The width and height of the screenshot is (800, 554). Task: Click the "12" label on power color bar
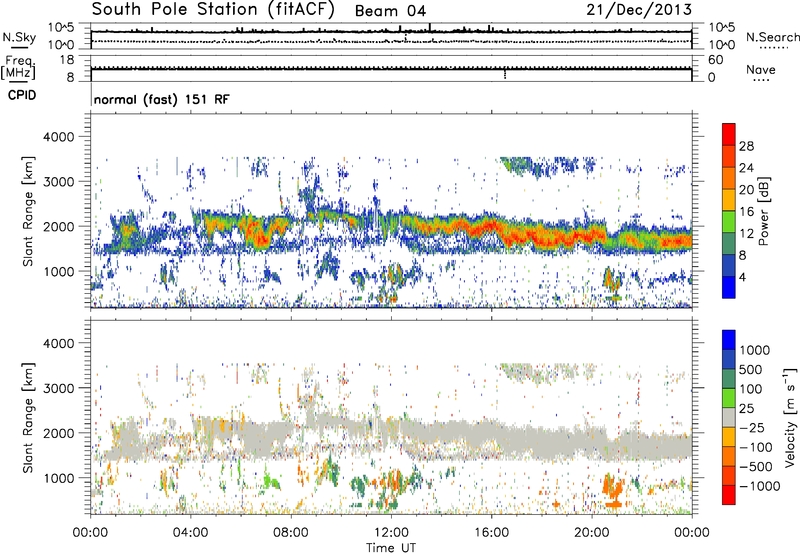click(x=746, y=234)
